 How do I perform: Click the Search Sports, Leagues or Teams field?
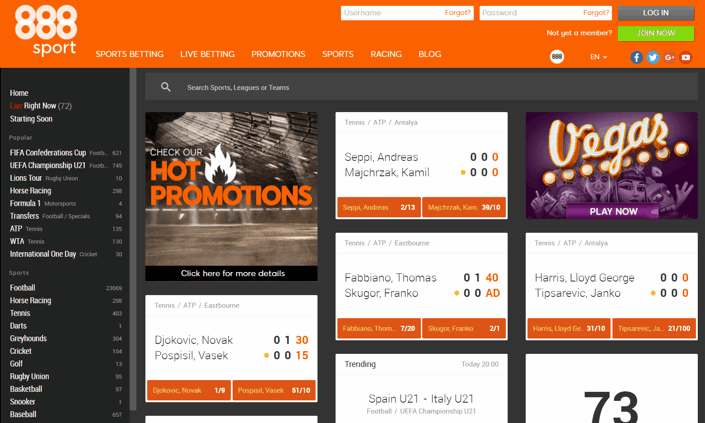[x=421, y=87]
